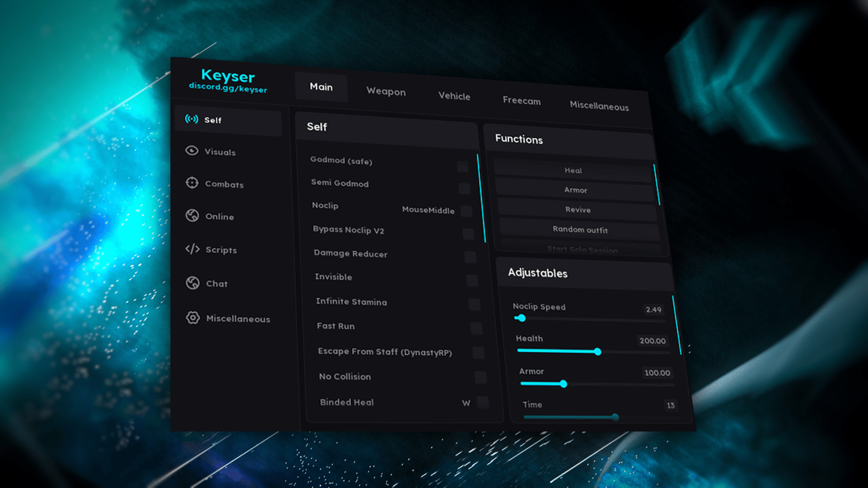Click the W keybind for Binded Heal

pos(466,403)
